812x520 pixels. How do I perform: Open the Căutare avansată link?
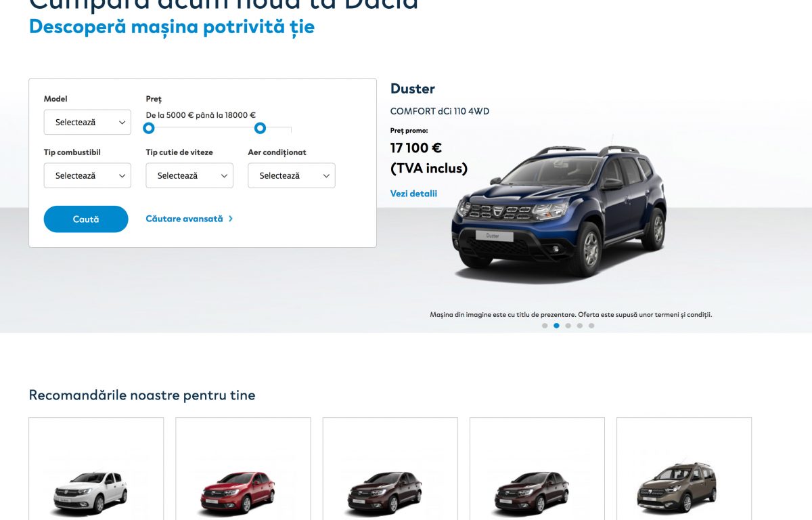(184, 219)
